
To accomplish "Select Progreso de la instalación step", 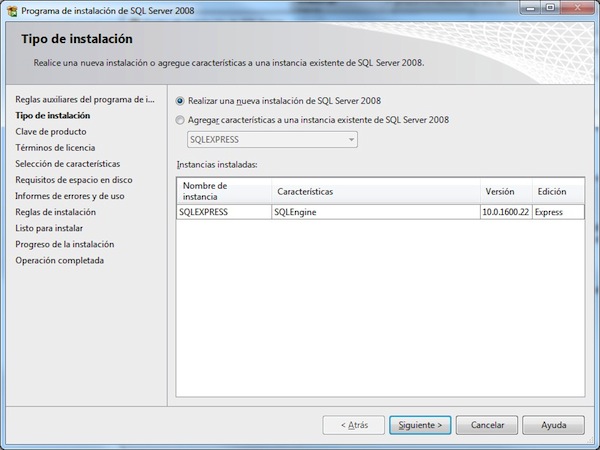I will [65, 244].
